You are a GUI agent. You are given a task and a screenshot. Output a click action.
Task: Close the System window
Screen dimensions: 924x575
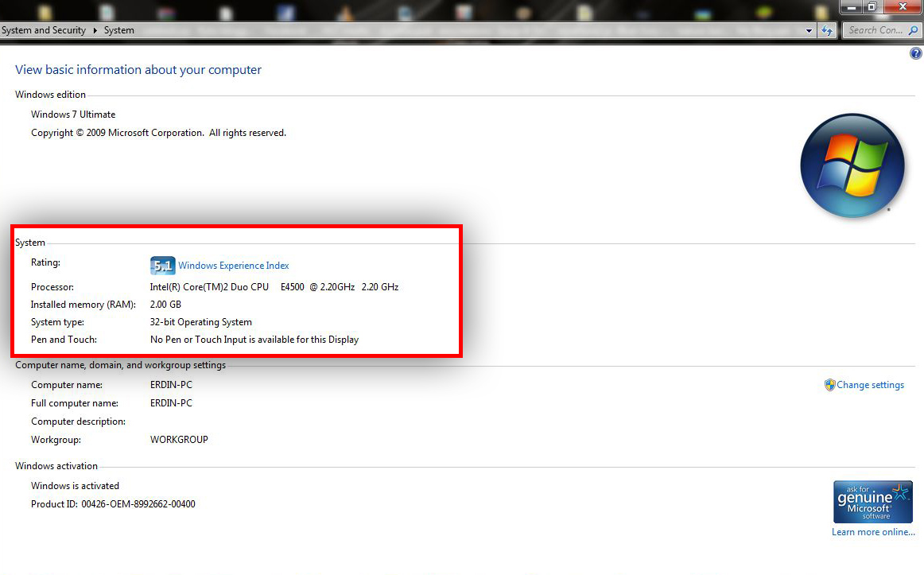(903, 7)
